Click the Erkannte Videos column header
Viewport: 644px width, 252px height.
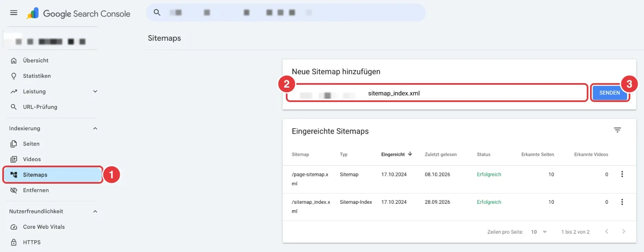591,154
